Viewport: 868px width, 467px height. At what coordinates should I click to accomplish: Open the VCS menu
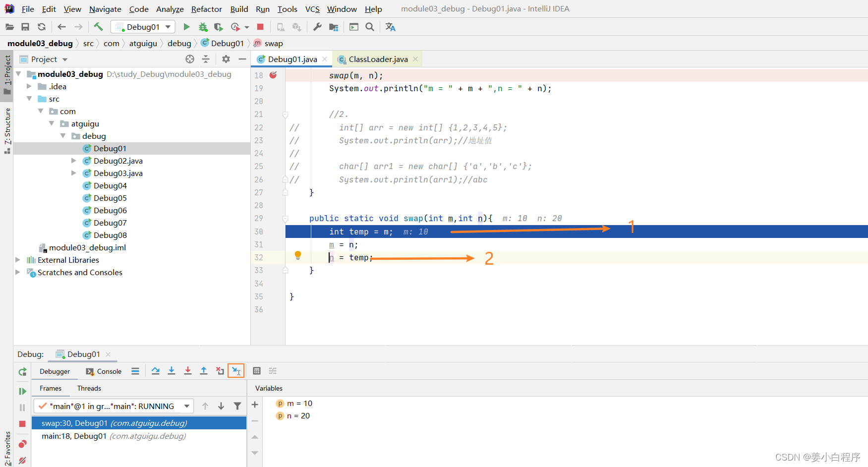point(312,9)
